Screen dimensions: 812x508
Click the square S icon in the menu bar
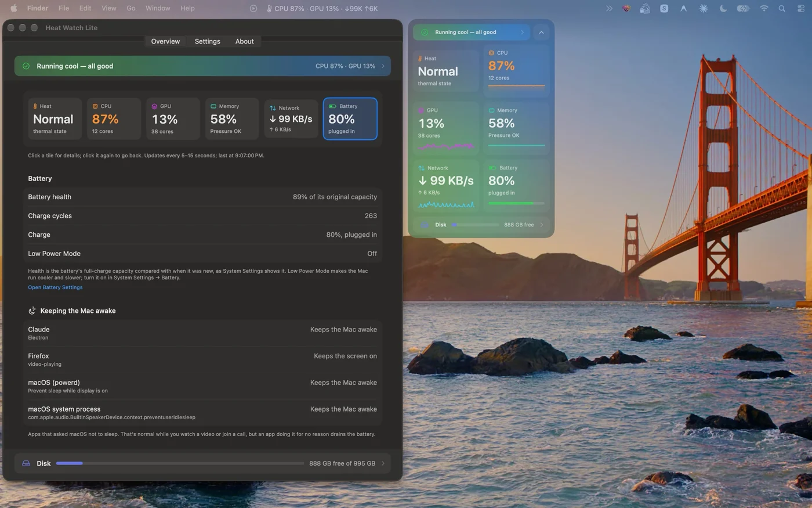tap(664, 8)
